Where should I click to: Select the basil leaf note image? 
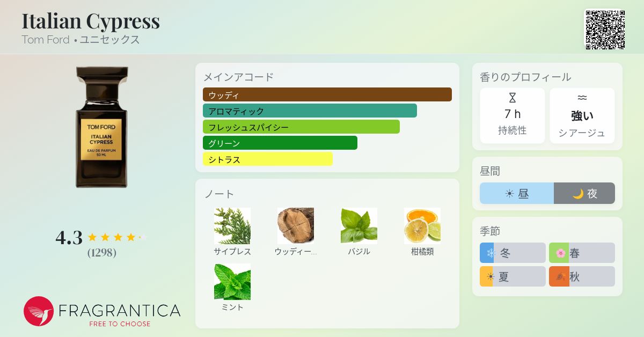pos(359,226)
